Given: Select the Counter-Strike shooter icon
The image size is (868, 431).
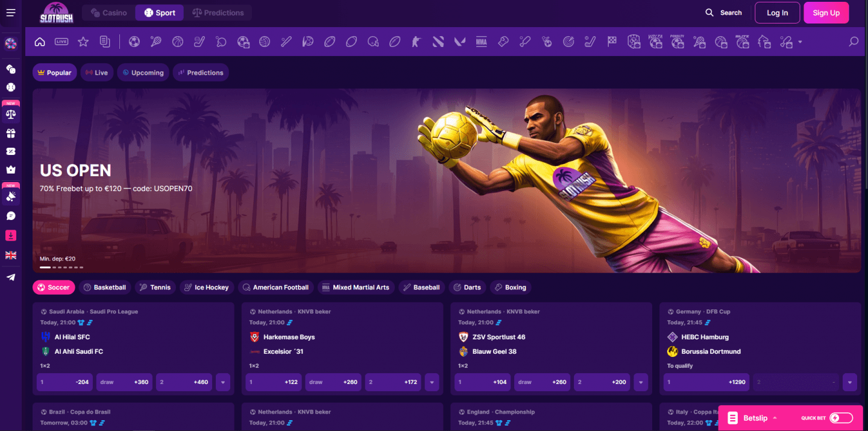Looking at the screenshot, I should coord(417,42).
